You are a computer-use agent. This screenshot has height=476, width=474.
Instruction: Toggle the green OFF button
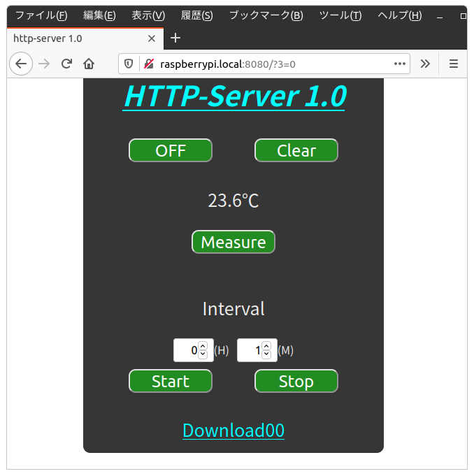170,150
